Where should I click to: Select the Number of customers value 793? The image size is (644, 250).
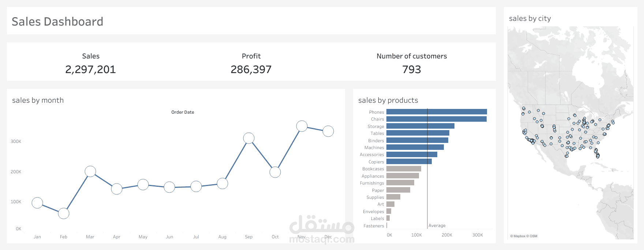[x=412, y=69]
